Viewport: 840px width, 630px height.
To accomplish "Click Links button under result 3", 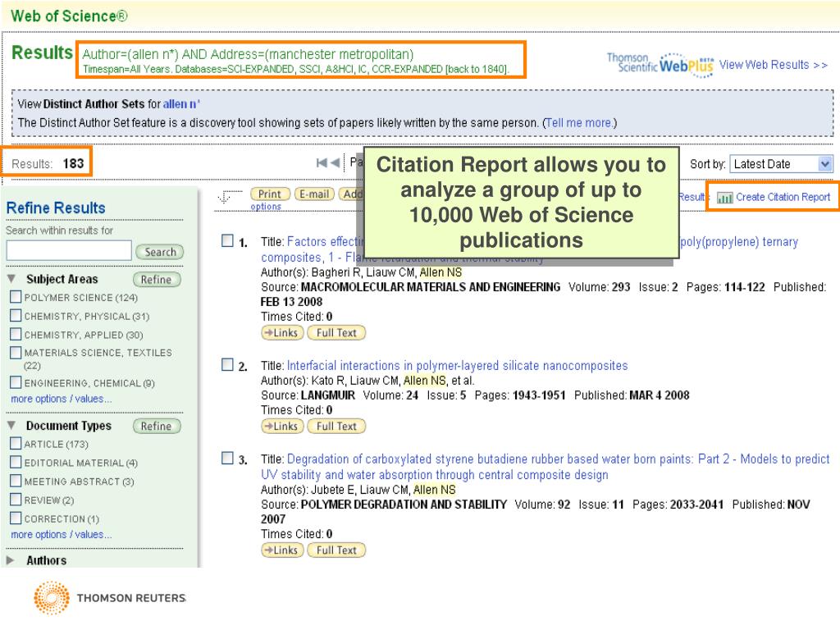I will tap(282, 550).
